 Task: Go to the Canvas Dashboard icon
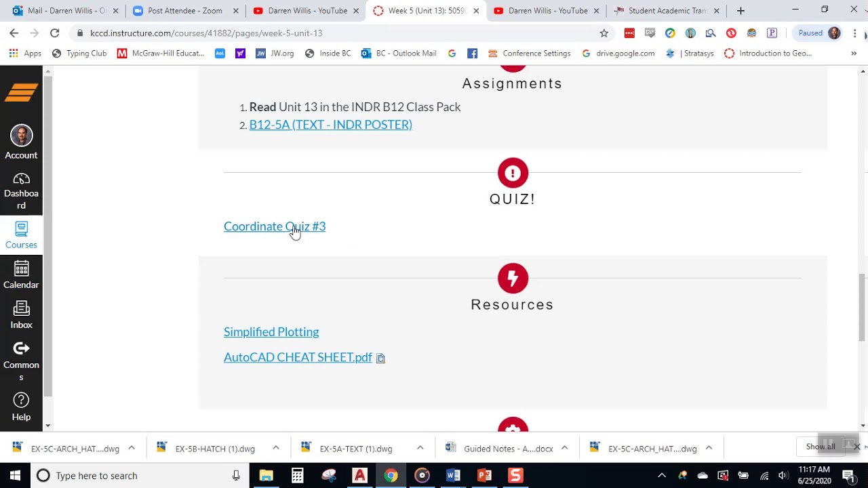(x=21, y=179)
